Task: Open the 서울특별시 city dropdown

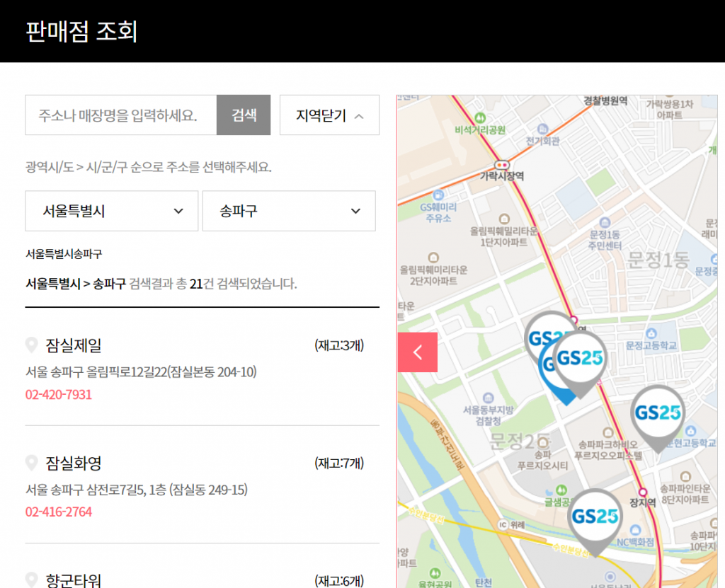Action: 112,211
